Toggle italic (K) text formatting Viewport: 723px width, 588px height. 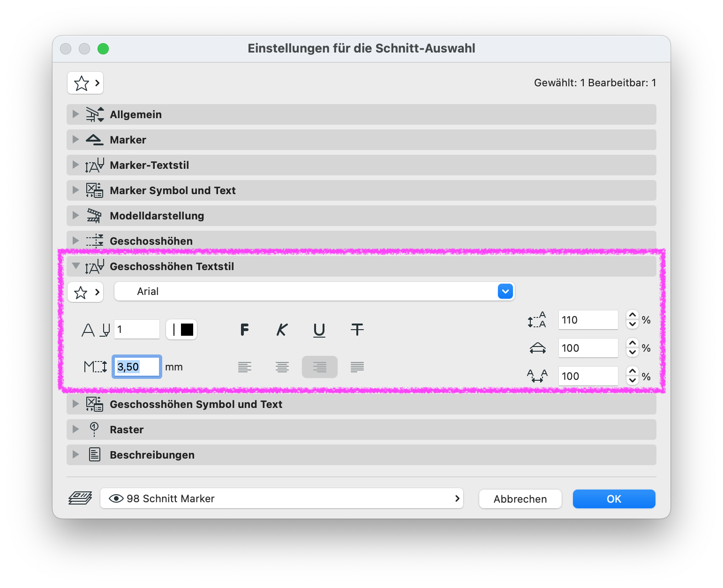click(282, 330)
